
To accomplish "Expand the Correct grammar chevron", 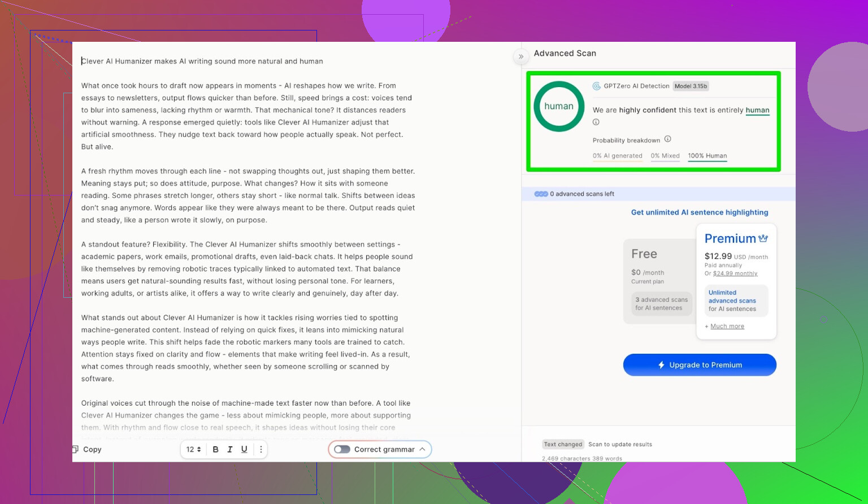I will 422,449.
